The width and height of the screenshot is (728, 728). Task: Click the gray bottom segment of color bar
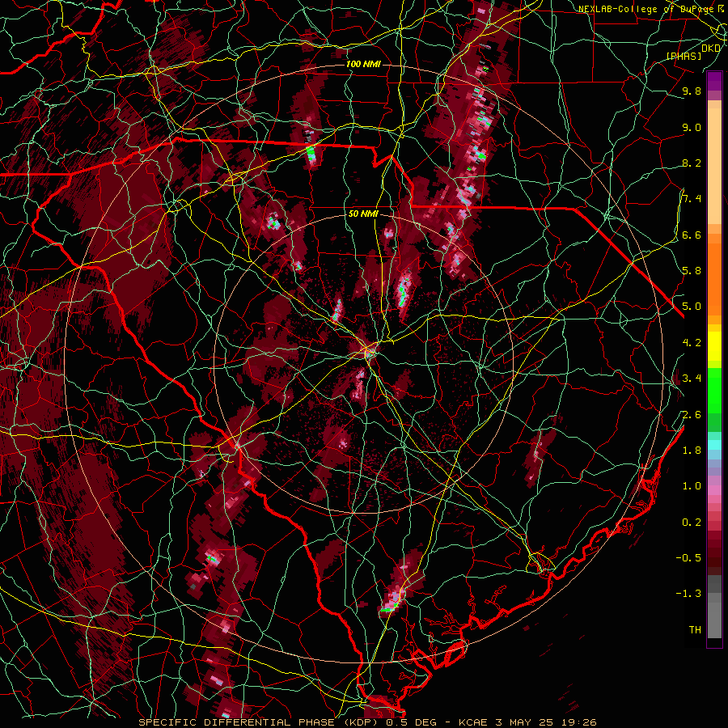click(714, 617)
